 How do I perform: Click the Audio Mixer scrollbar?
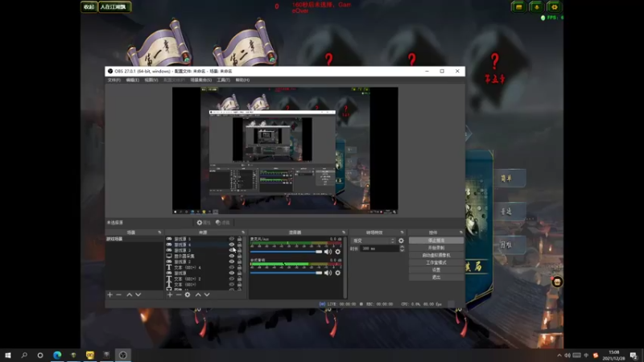click(x=345, y=267)
